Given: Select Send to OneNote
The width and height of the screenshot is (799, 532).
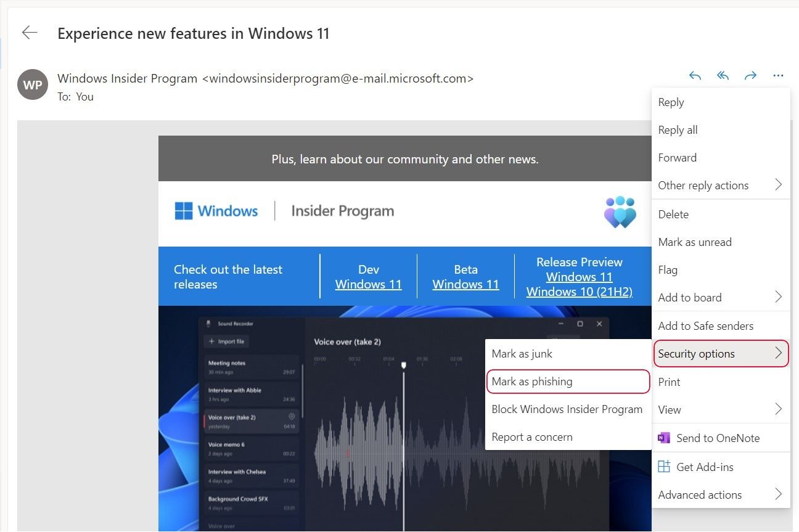Looking at the screenshot, I should [721, 438].
